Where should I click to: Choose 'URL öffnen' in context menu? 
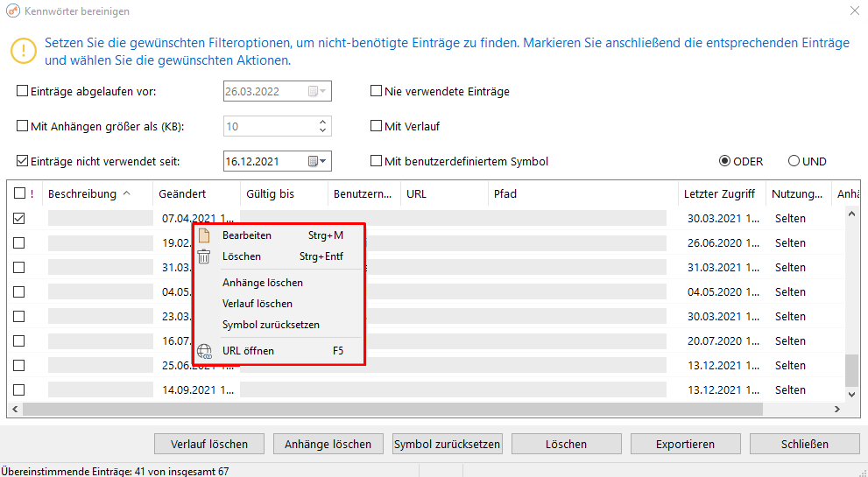click(x=279, y=351)
